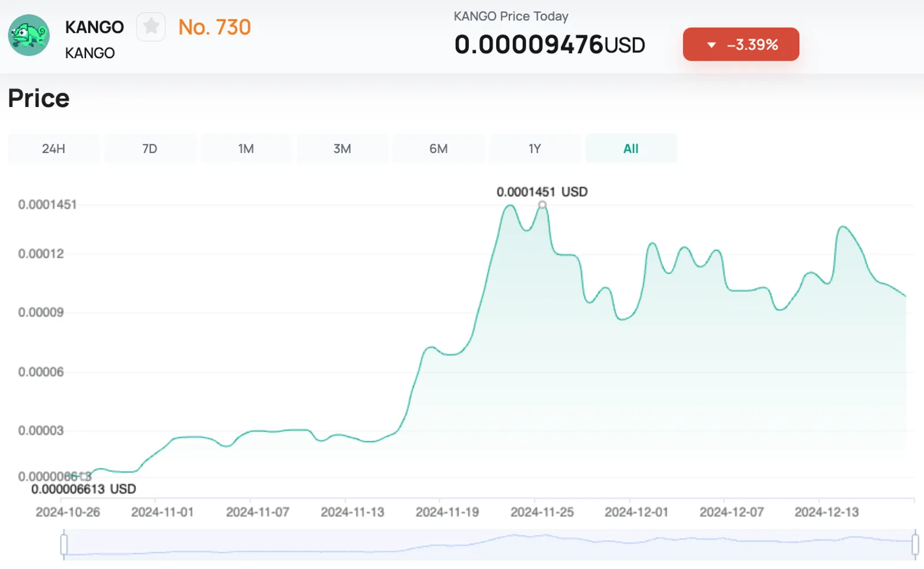Viewport: 924px width, 569px height.
Task: Click the 2024-12-01 date axis label
Action: (636, 512)
